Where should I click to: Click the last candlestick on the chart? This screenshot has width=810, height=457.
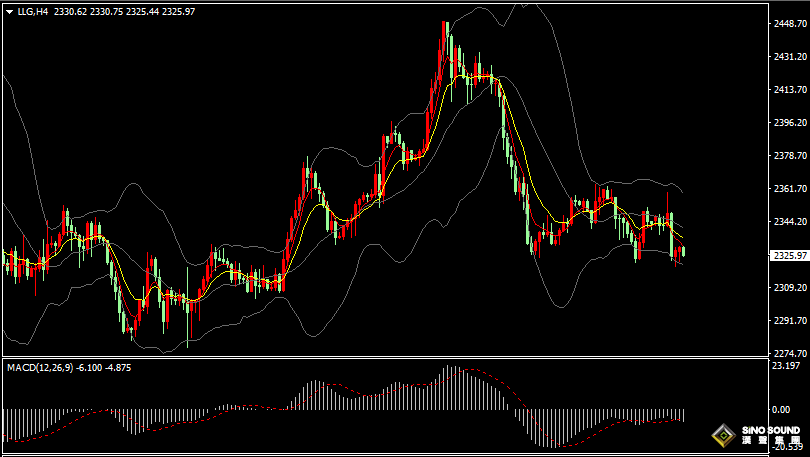click(x=682, y=253)
